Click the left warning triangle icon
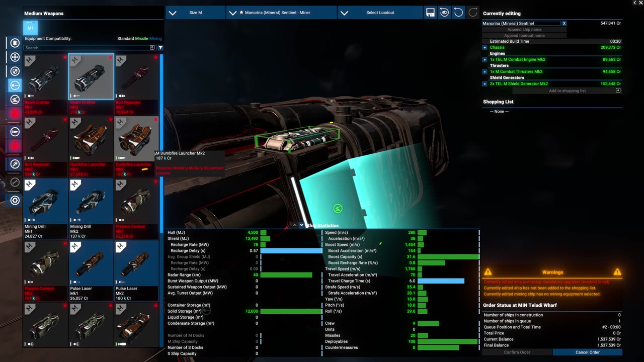Image resolution: width=644 pixels, height=362 pixels. click(x=488, y=272)
